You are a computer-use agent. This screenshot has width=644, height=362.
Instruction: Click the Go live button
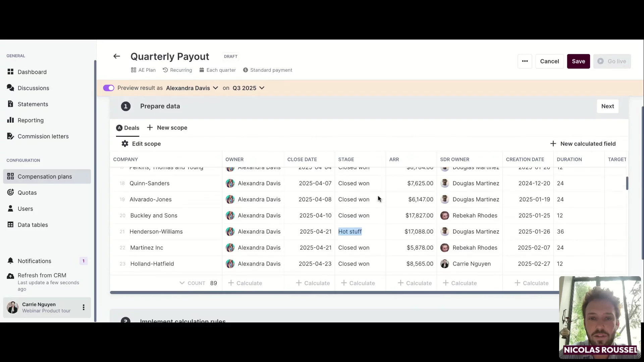point(612,61)
